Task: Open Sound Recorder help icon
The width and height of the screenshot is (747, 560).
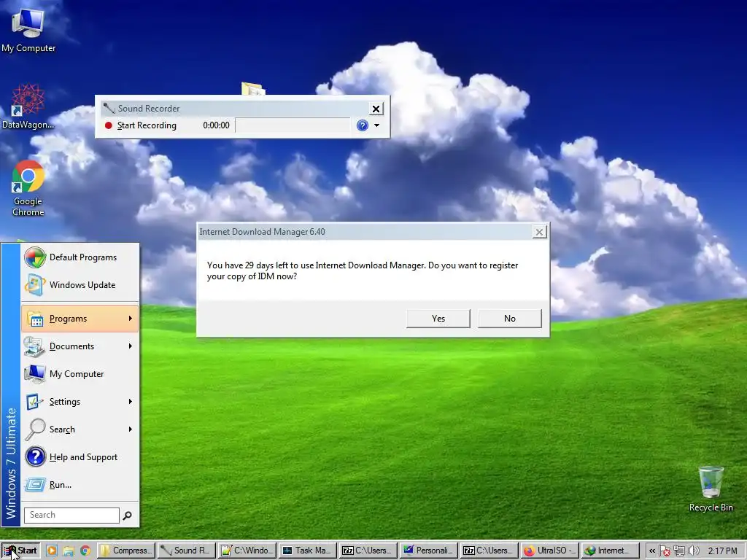Action: (362, 125)
